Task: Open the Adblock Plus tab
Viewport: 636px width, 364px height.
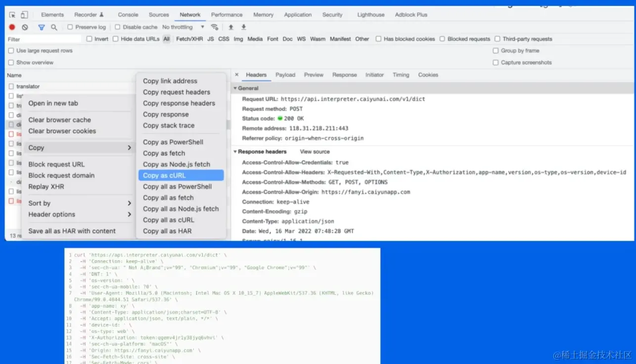Action: 411,15
